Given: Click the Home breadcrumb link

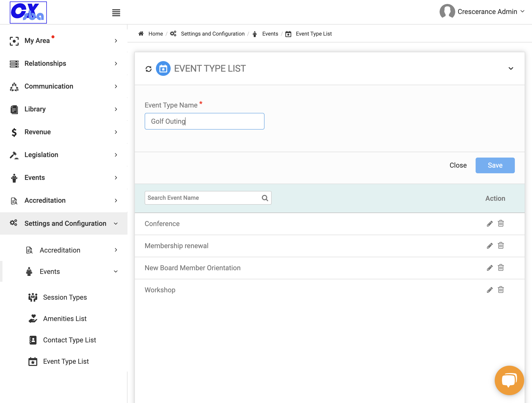Looking at the screenshot, I should [156, 34].
